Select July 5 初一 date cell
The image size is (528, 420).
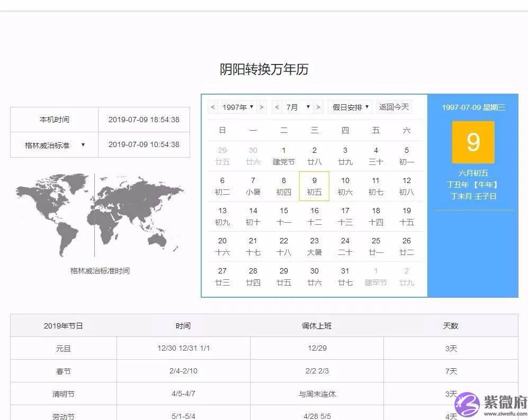(x=406, y=156)
